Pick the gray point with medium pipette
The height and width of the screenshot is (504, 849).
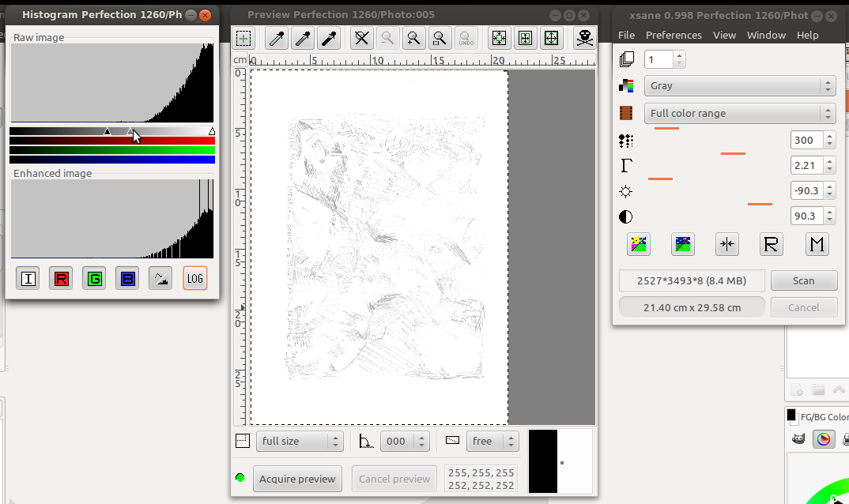pos(303,38)
